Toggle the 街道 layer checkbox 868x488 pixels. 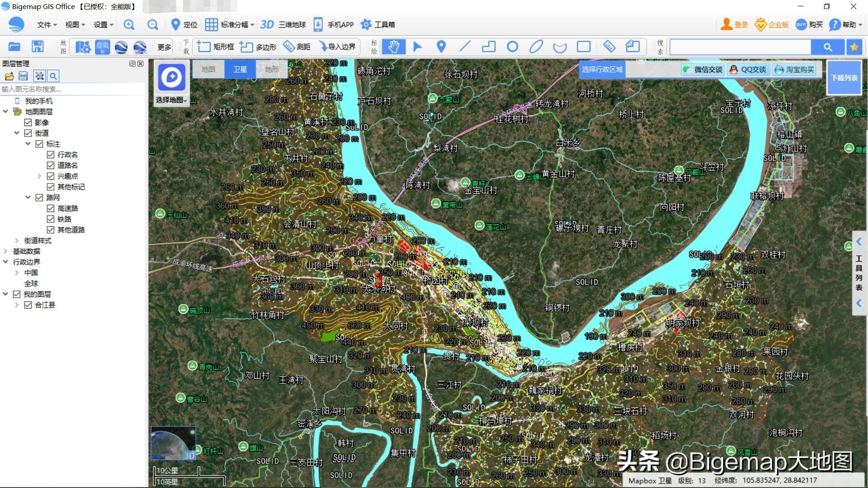pos(28,133)
